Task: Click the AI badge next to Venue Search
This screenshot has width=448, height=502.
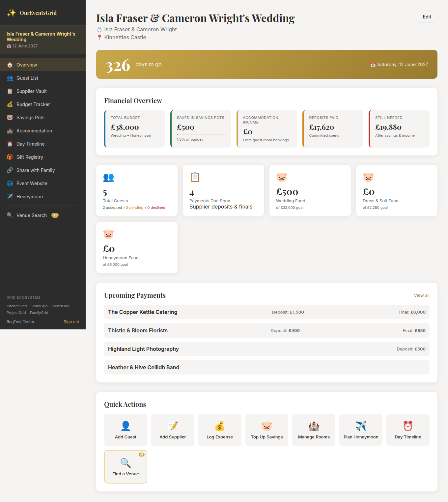Action: coord(55,215)
